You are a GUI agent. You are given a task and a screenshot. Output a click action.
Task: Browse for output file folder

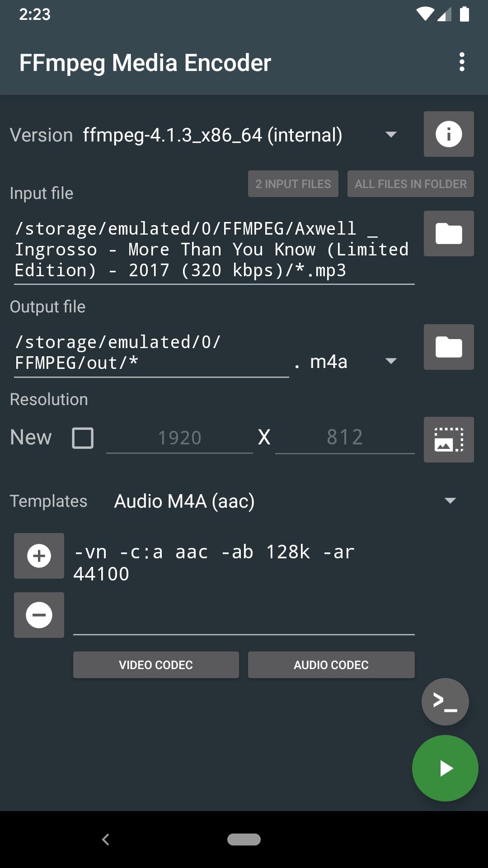[448, 347]
